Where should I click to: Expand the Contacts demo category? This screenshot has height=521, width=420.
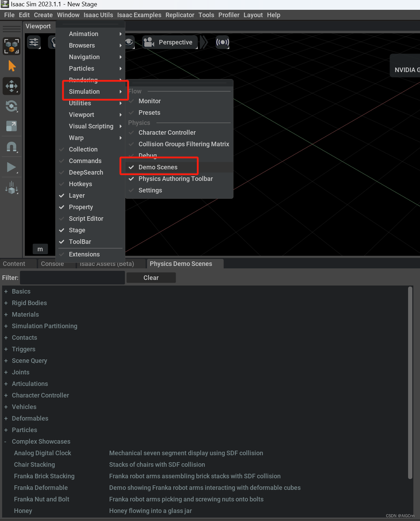pos(6,338)
